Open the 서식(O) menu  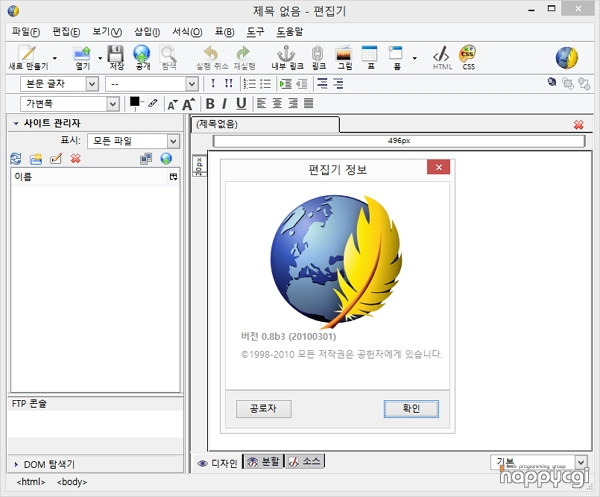(187, 32)
